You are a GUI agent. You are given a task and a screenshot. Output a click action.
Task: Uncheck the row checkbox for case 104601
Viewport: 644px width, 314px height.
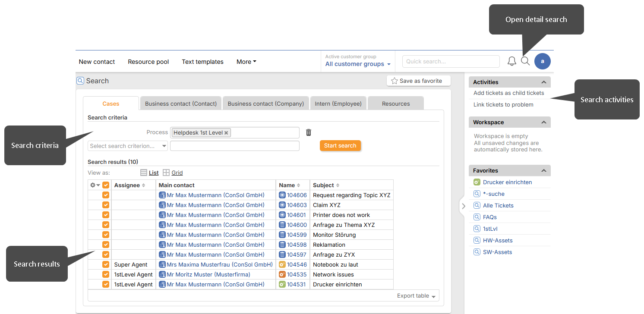(106, 215)
